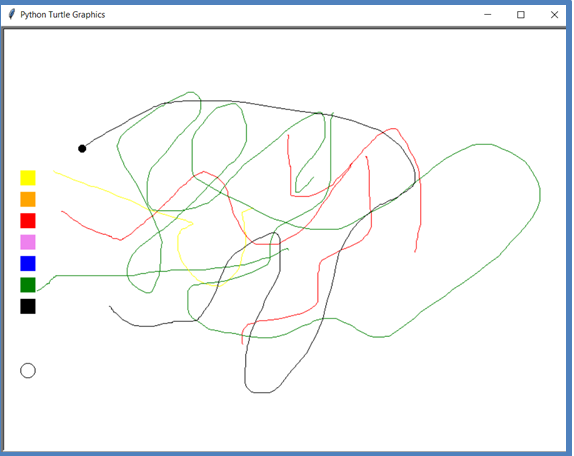Screen dimensions: 574x456
Task: Maximize the Python Turtle Graphics window
Action: (521, 15)
